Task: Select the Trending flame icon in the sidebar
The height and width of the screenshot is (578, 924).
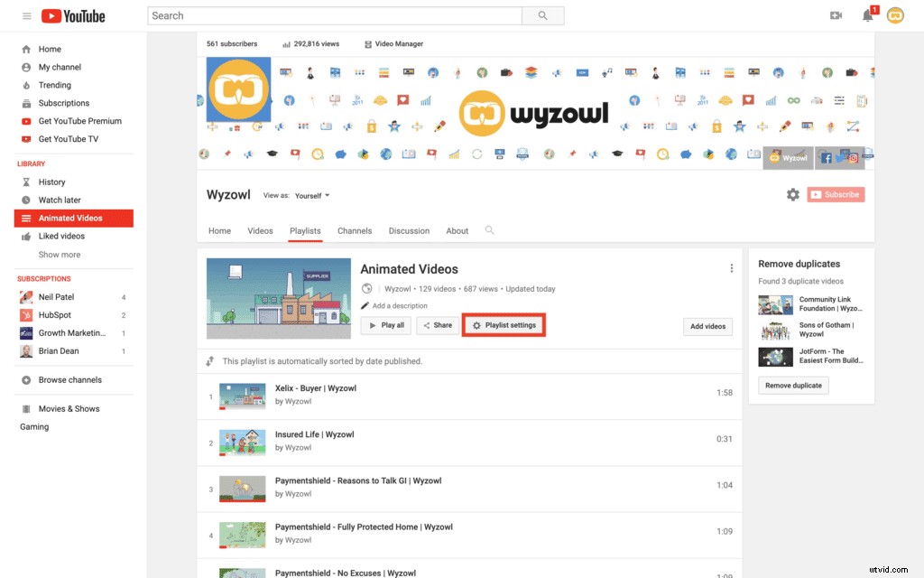Action: [x=27, y=85]
